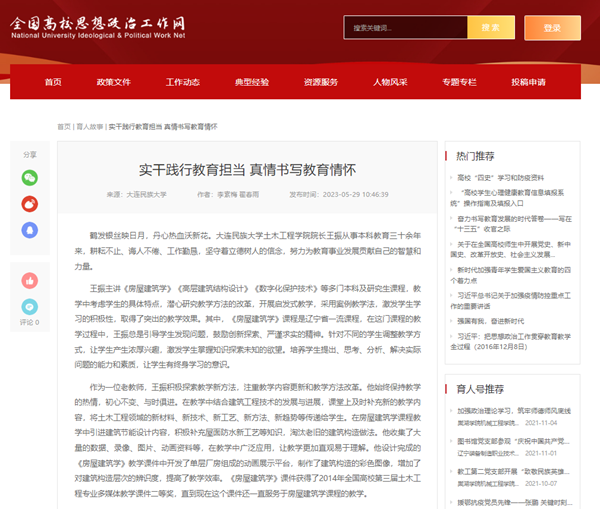Click the 育人故事 breadcrumb link
600x509 pixels.
89,127
